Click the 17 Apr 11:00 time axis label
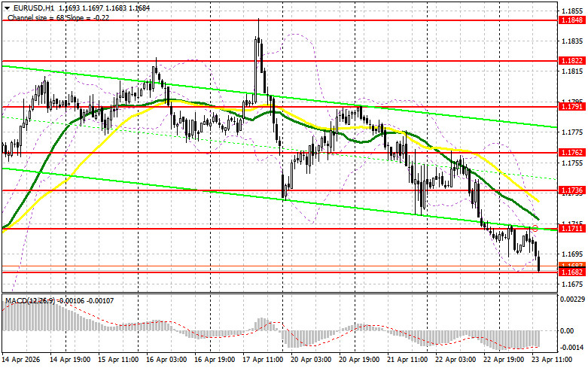The image size is (588, 368). (263, 360)
